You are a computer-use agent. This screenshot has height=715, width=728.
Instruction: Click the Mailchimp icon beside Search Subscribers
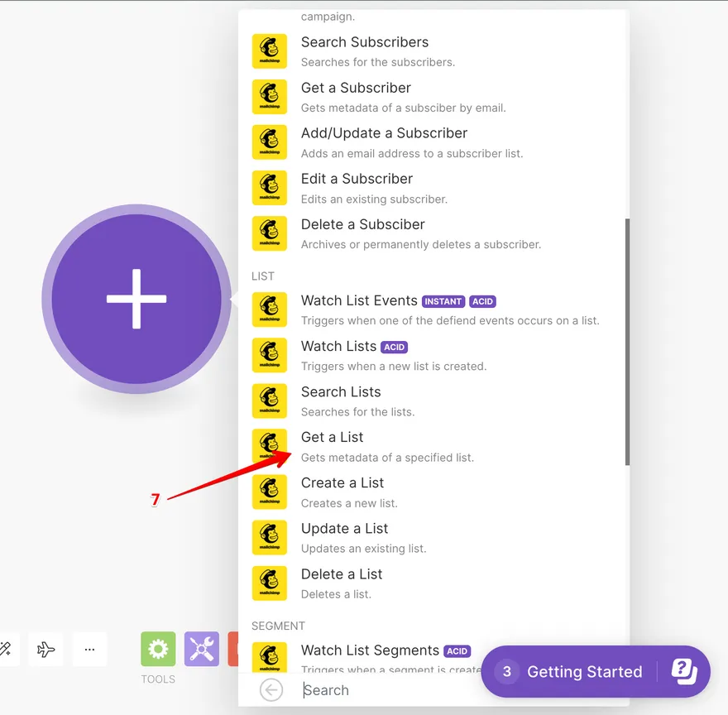tap(270, 51)
